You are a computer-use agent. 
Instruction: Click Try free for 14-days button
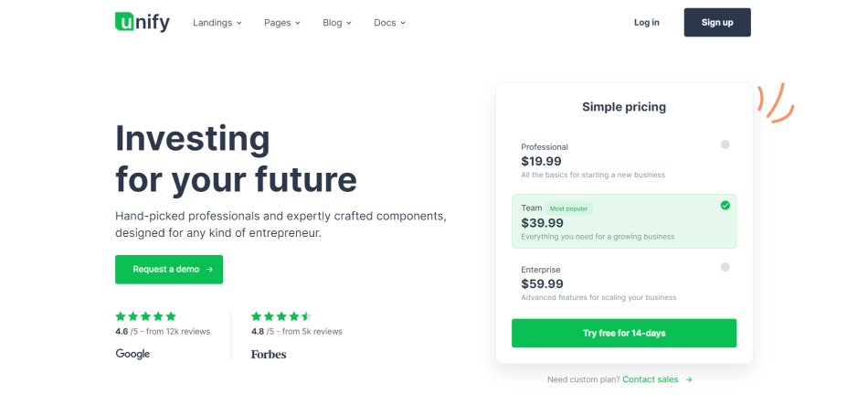(x=623, y=333)
